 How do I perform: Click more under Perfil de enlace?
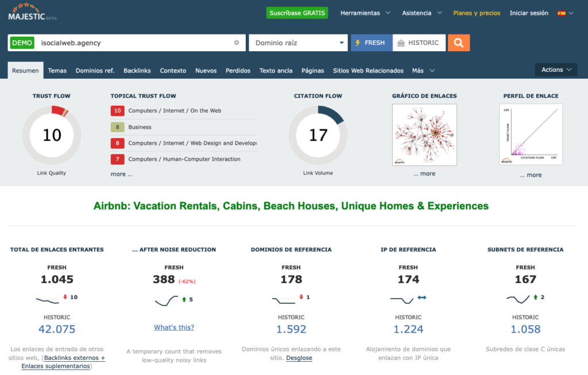[x=531, y=175]
